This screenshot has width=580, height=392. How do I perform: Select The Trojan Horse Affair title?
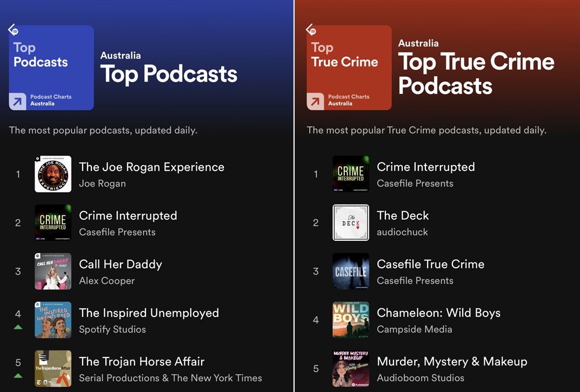[142, 362]
